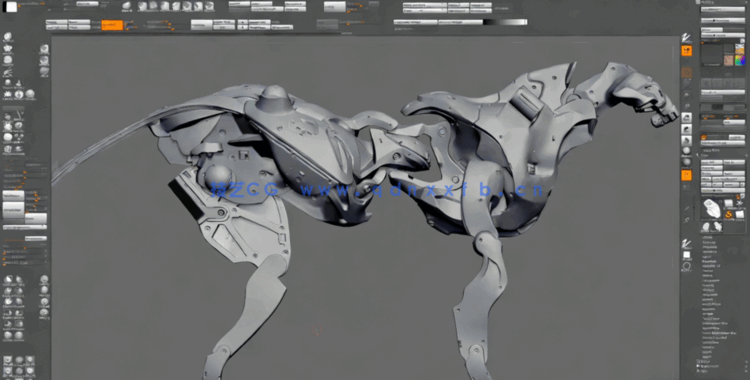Click the orange highlighted button in the top toolbar
Screen dimensions: 750x380
112,25
